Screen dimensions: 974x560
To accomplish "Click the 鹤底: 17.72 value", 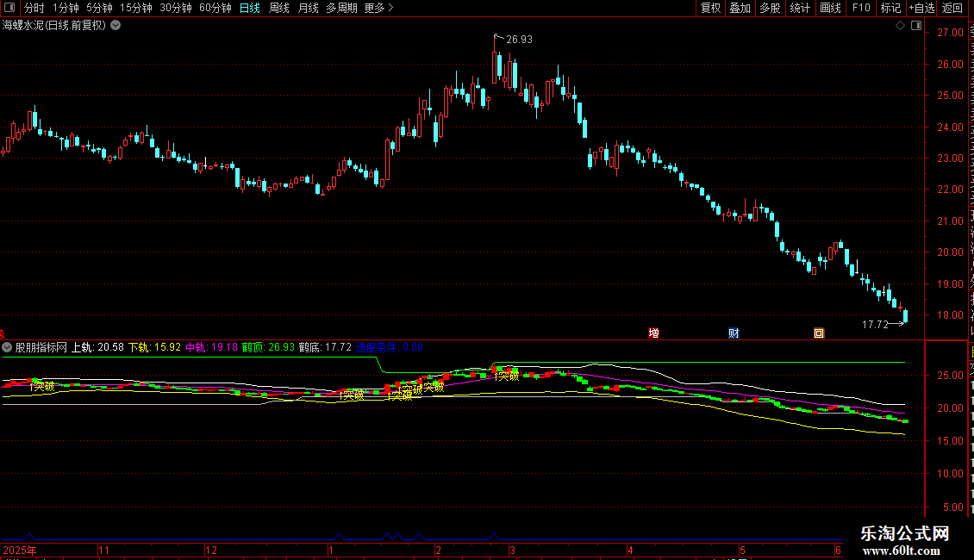I will [x=325, y=348].
